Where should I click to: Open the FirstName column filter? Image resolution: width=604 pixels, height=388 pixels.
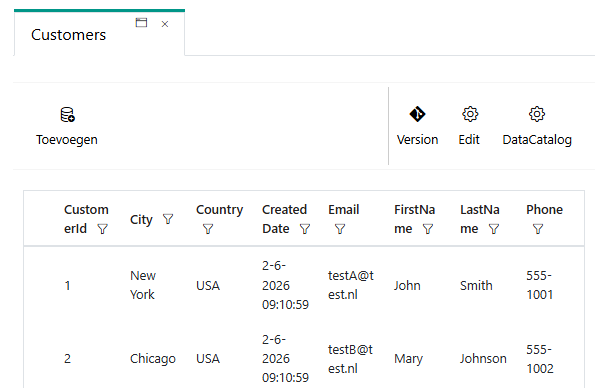[428, 229]
